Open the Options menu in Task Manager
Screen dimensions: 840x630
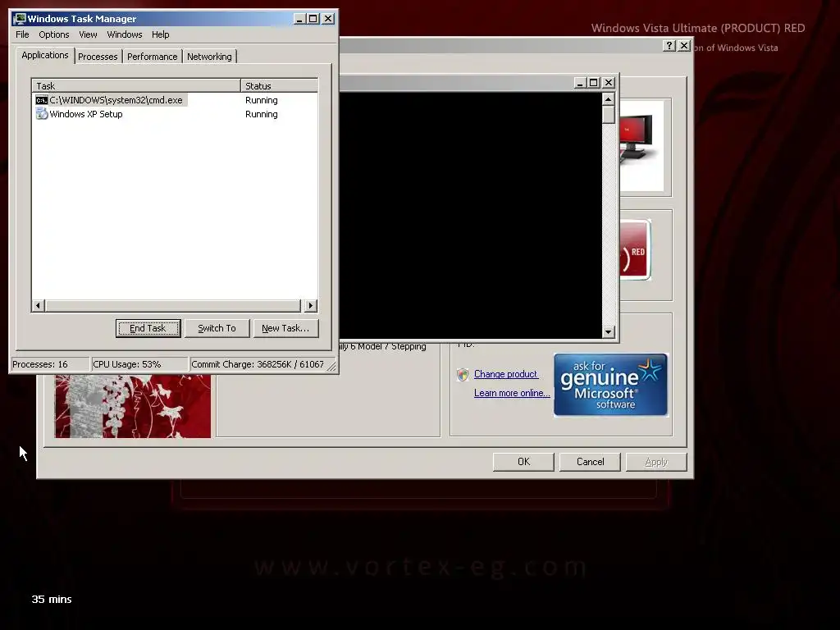pos(53,34)
